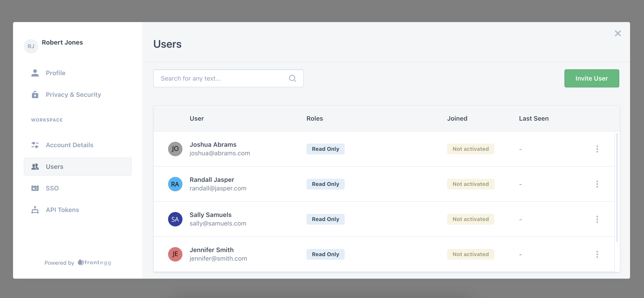Click the API Tokens network icon
Viewport: 644px width, 298px height.
click(x=35, y=210)
